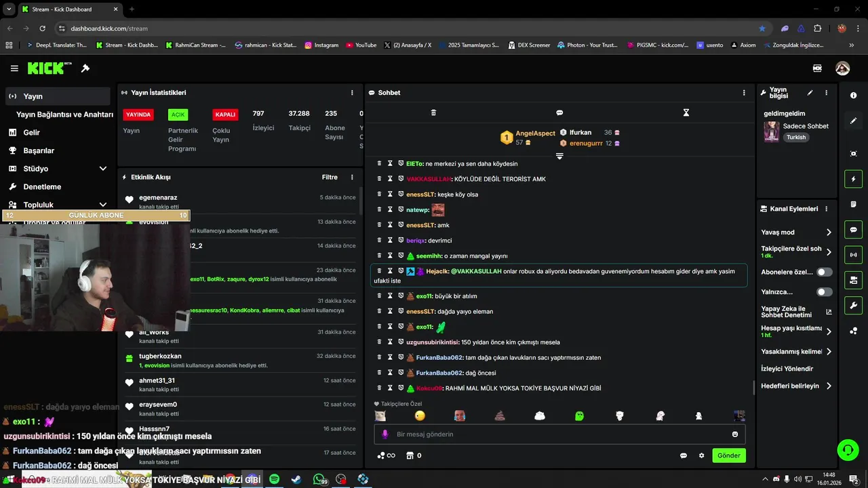Click the Kick logo
The width and height of the screenshot is (868, 488).
(x=50, y=68)
